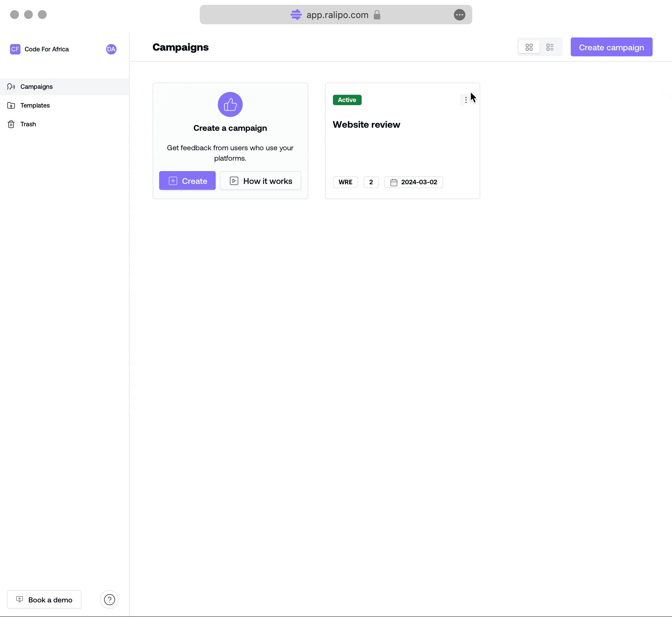Click Book a demo button

point(44,600)
